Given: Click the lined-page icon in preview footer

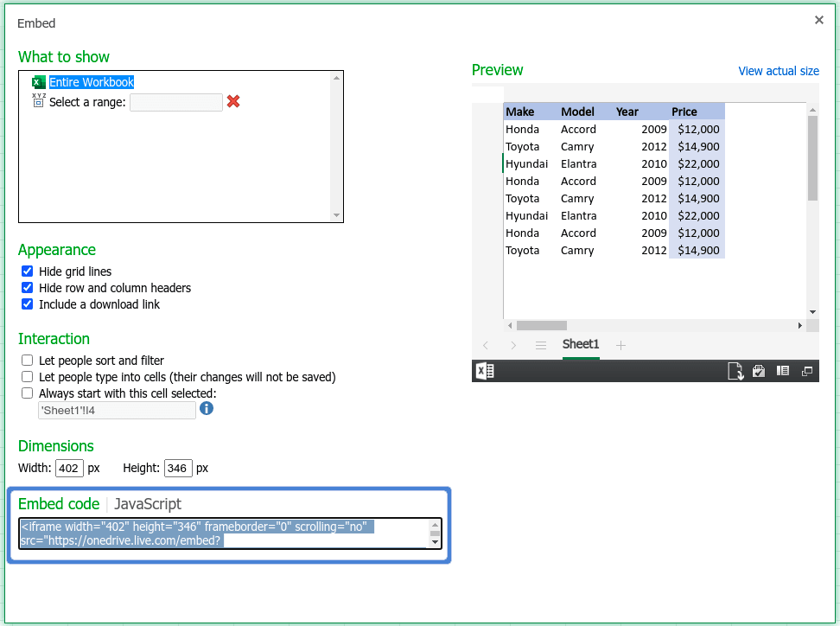Looking at the screenshot, I should [x=783, y=371].
